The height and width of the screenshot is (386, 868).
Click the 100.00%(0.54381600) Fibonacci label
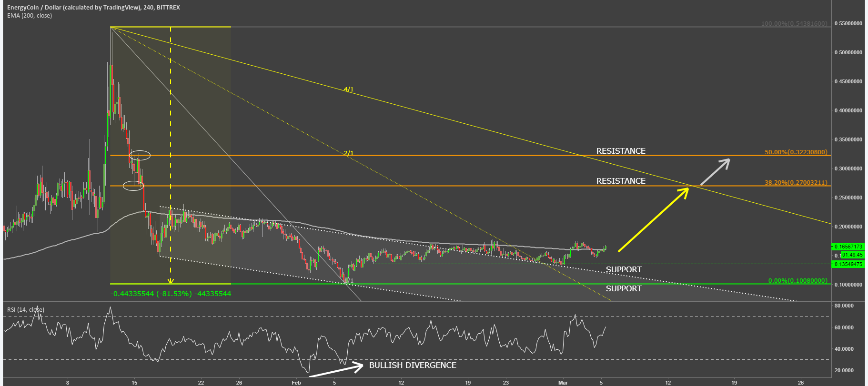[x=794, y=23]
